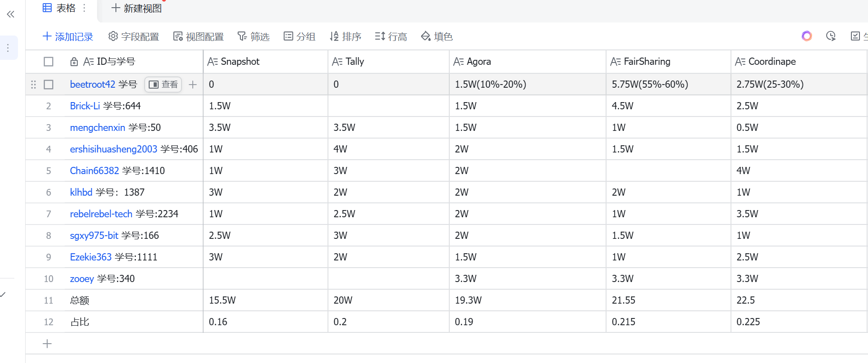Click 添加记录 to add a record
This screenshot has width=868, height=363.
pyautogui.click(x=68, y=36)
